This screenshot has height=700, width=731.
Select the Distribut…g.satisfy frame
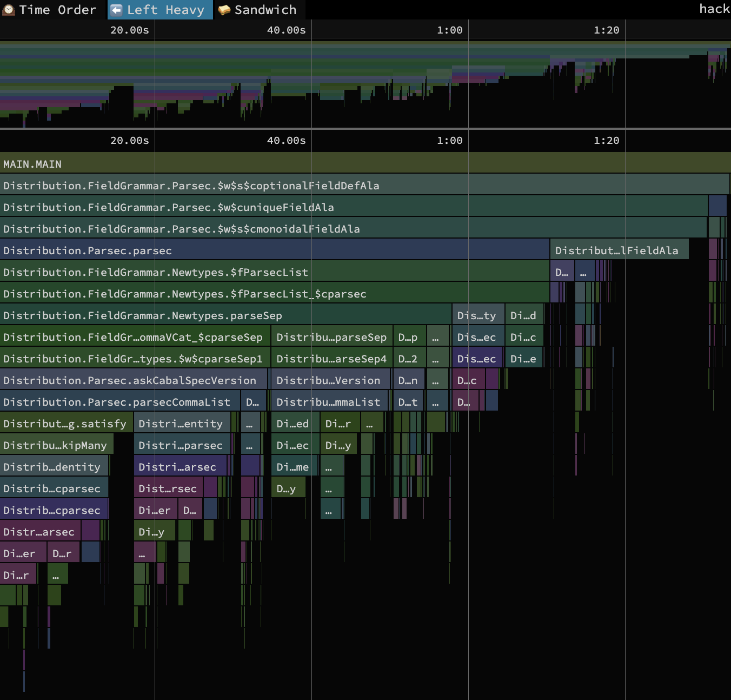(x=64, y=424)
